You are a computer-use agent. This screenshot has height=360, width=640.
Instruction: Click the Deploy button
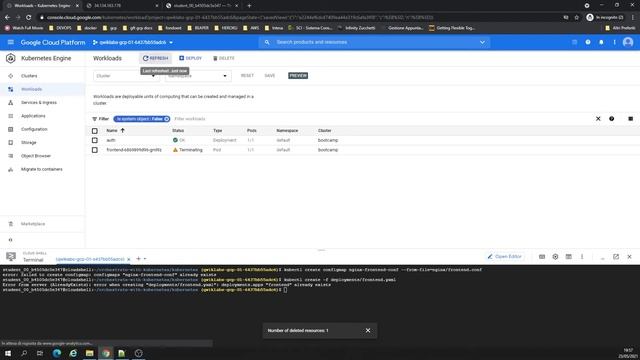[x=191, y=58]
